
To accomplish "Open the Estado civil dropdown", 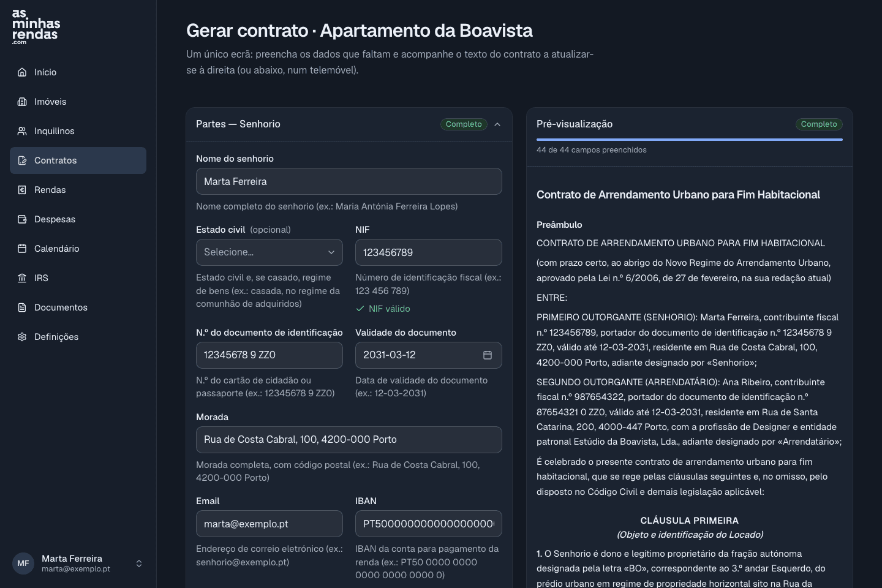I will click(x=269, y=252).
